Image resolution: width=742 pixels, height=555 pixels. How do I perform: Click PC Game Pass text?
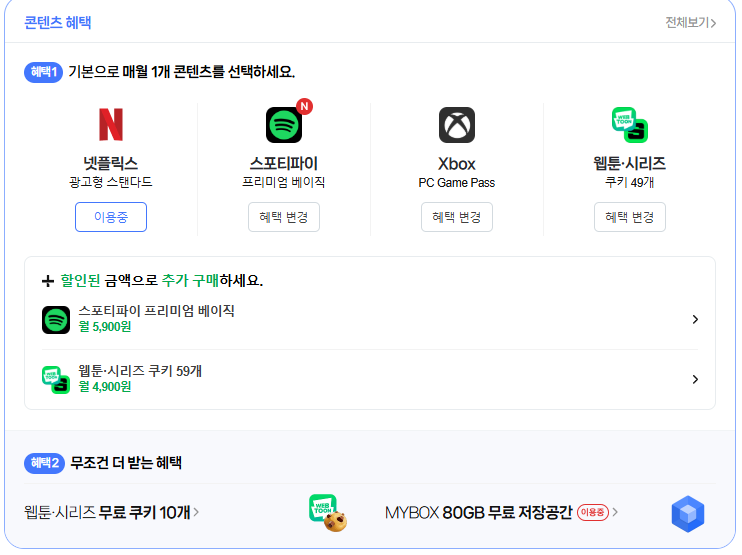(x=457, y=183)
